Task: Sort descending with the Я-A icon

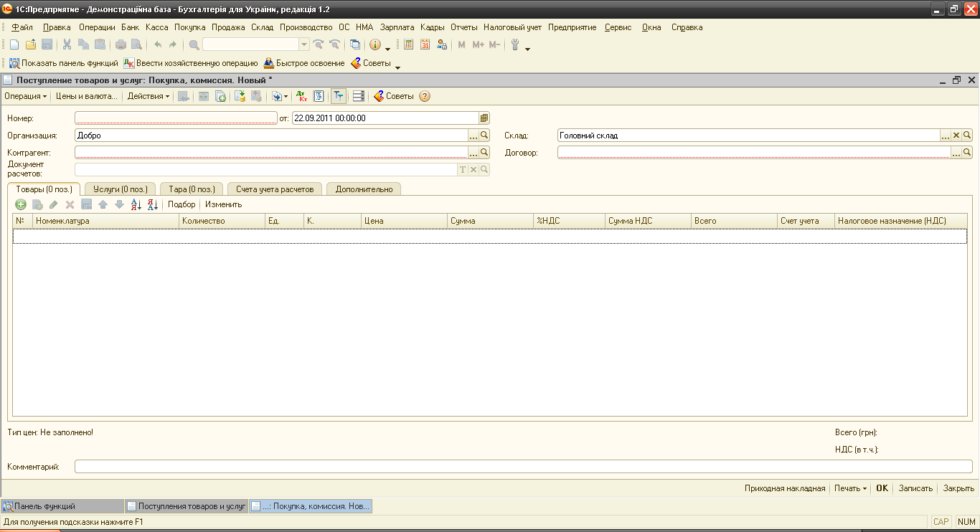Action: 152,204
